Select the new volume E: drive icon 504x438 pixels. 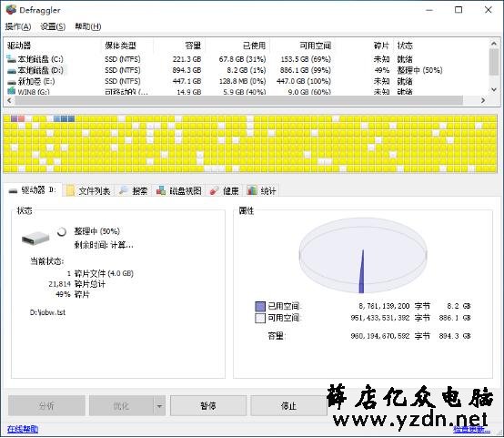[11, 82]
